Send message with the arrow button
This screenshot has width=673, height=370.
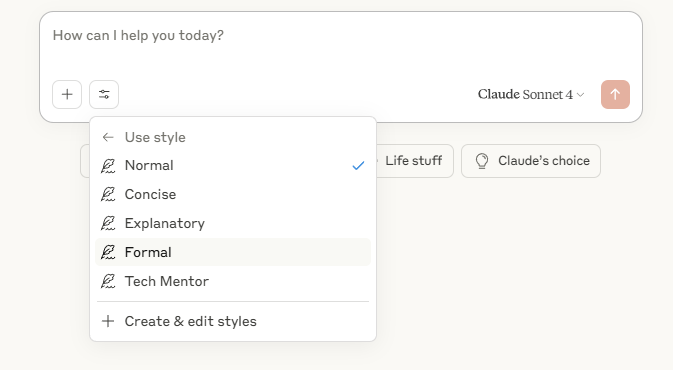pos(615,94)
